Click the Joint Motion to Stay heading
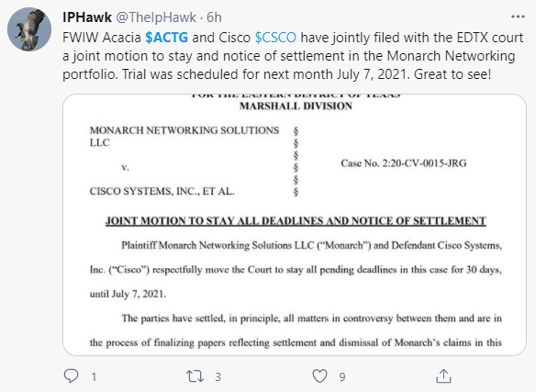Viewport: 536px width, 392px height. 296,220
